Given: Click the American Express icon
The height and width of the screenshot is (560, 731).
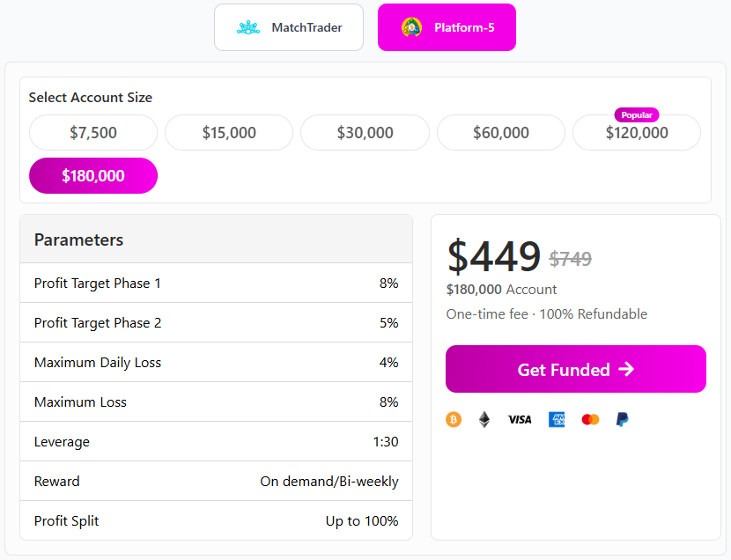Looking at the screenshot, I should pos(557,420).
